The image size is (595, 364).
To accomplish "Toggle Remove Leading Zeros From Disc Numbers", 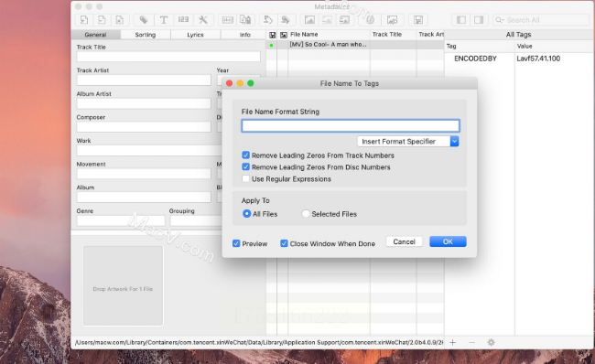I will click(x=246, y=166).
